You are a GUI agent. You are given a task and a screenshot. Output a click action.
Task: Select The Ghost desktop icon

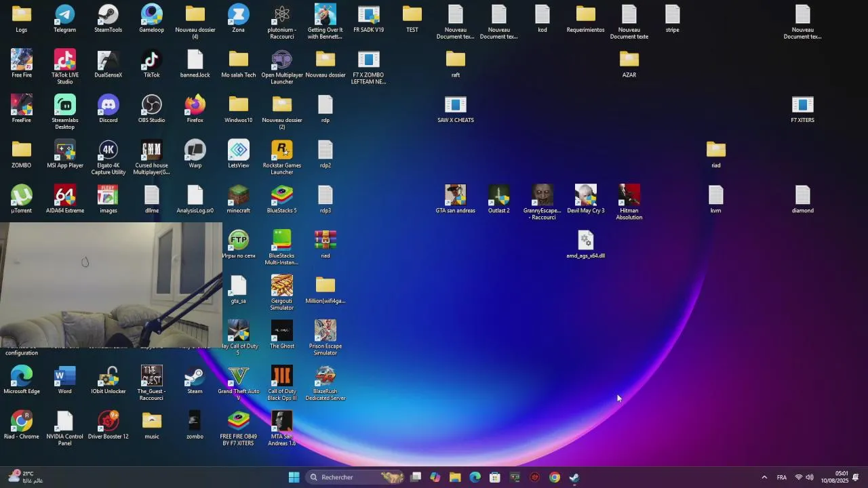[282, 335]
